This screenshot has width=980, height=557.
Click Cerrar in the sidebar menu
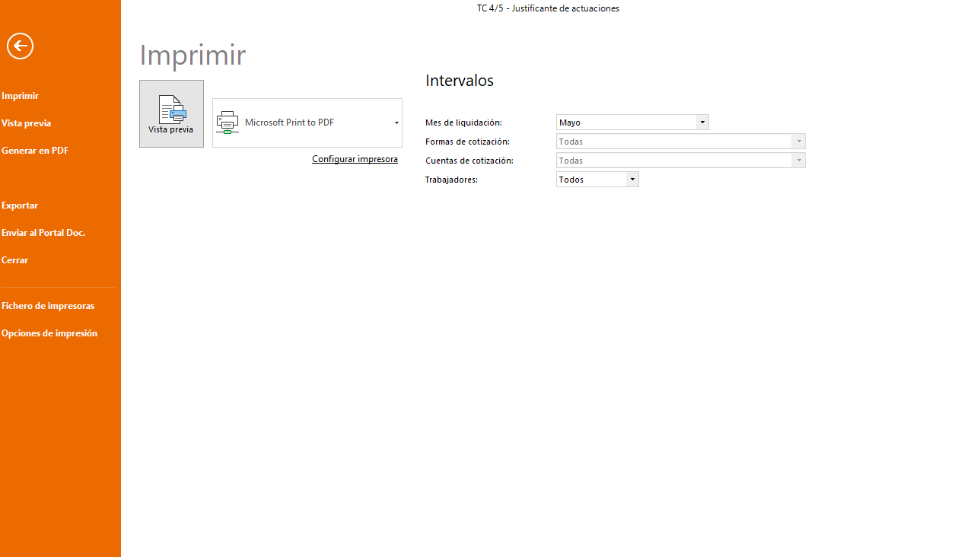14,260
